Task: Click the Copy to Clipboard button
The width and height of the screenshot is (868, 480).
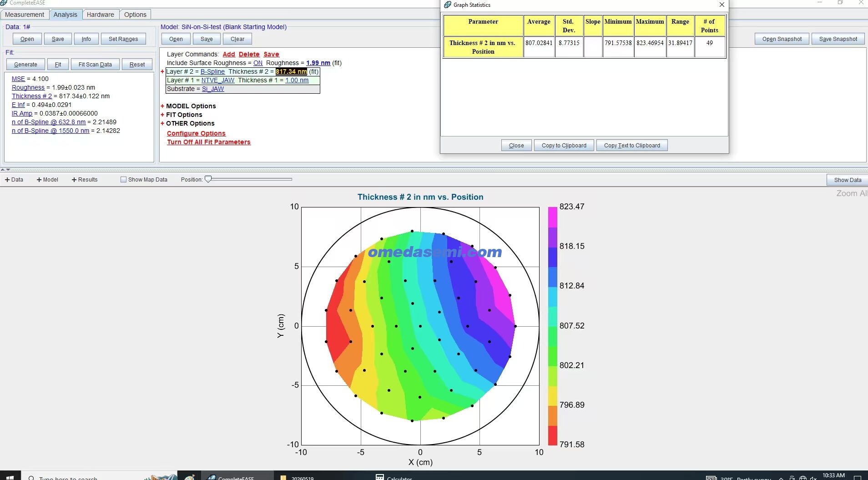Action: tap(564, 146)
